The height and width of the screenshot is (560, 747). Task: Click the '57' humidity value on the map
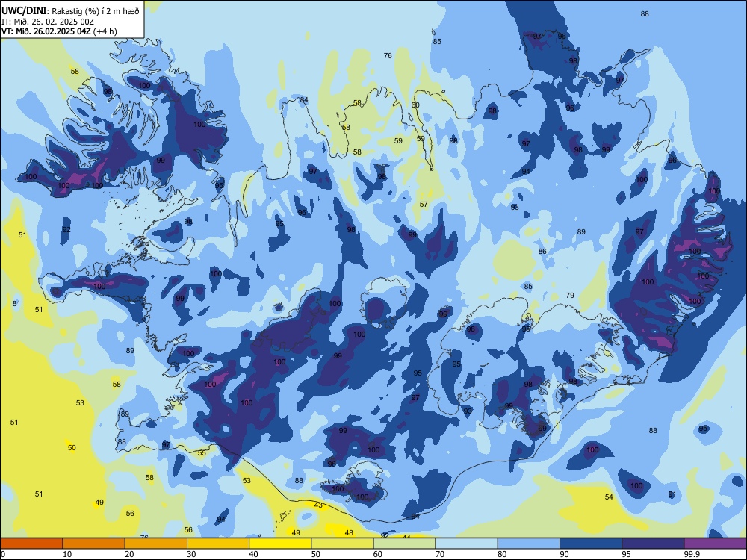coord(424,205)
